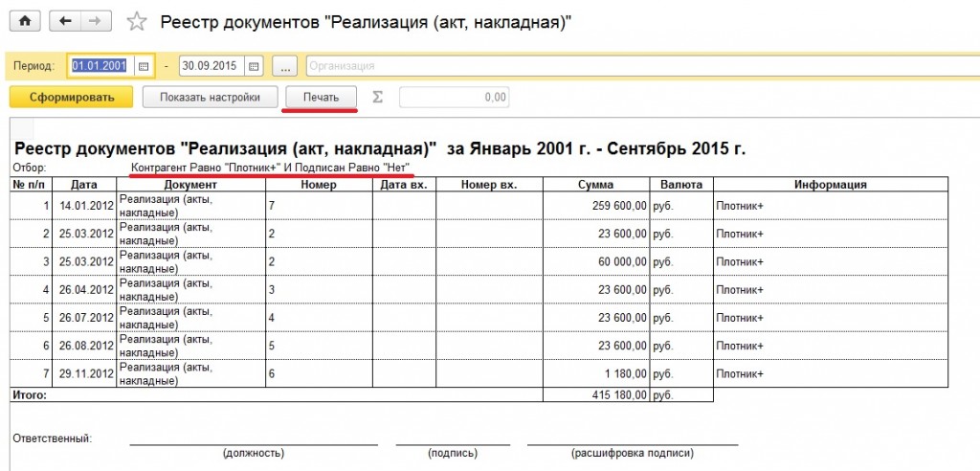Select the Документ column header

[x=190, y=185]
